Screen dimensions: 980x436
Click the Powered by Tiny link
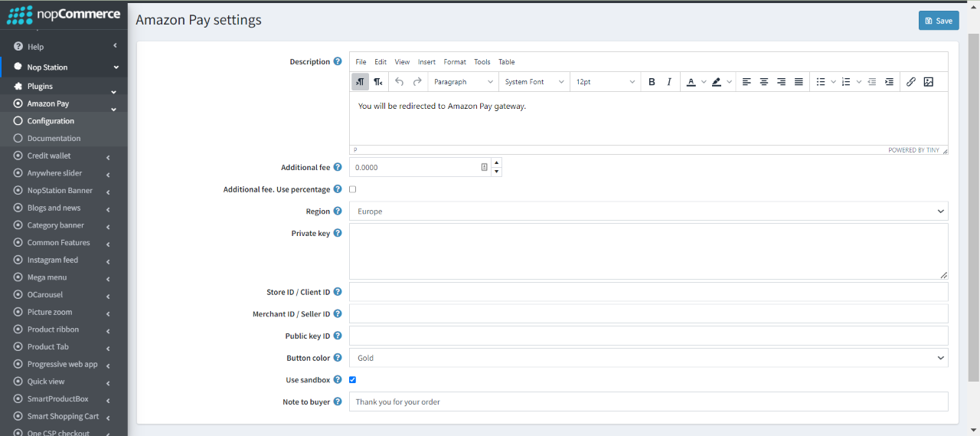click(x=913, y=150)
